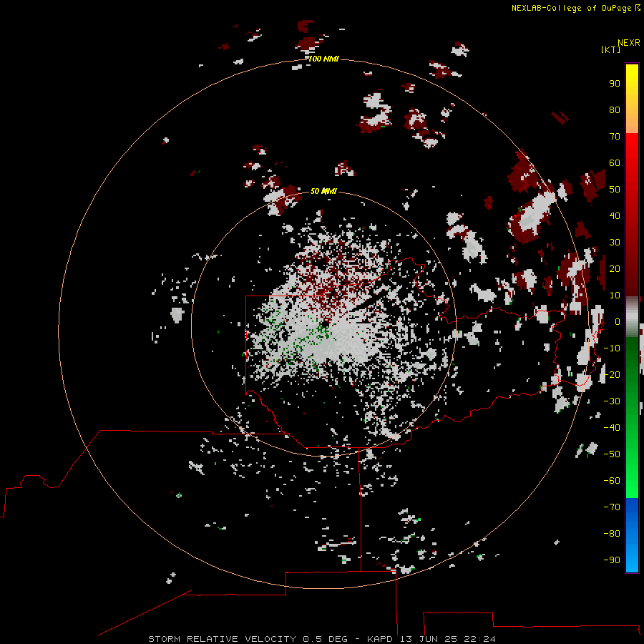Click the -50 value on the velocity scale
Viewport: 644px width, 644px height.
[x=612, y=454]
